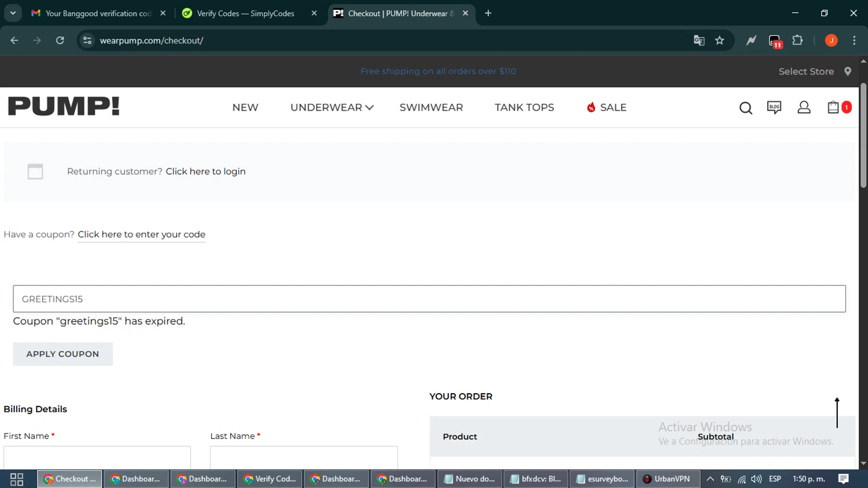Click 'Click here to enter your code' link
This screenshot has width=868, height=488.
tap(141, 234)
